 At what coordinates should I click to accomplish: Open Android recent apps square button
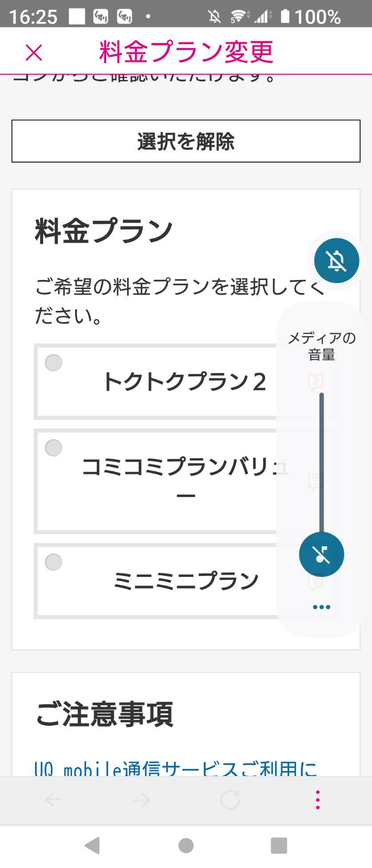point(279,845)
